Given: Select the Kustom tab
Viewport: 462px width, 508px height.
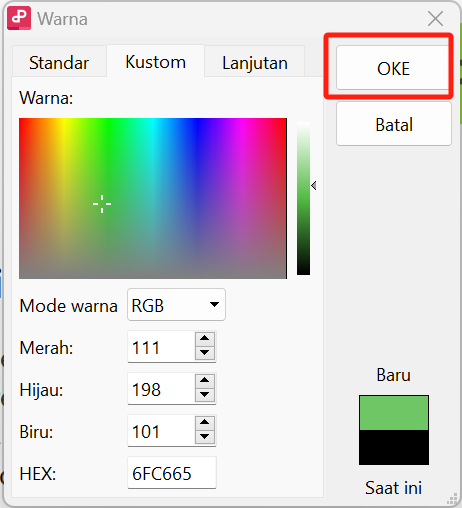Looking at the screenshot, I should (x=155, y=61).
